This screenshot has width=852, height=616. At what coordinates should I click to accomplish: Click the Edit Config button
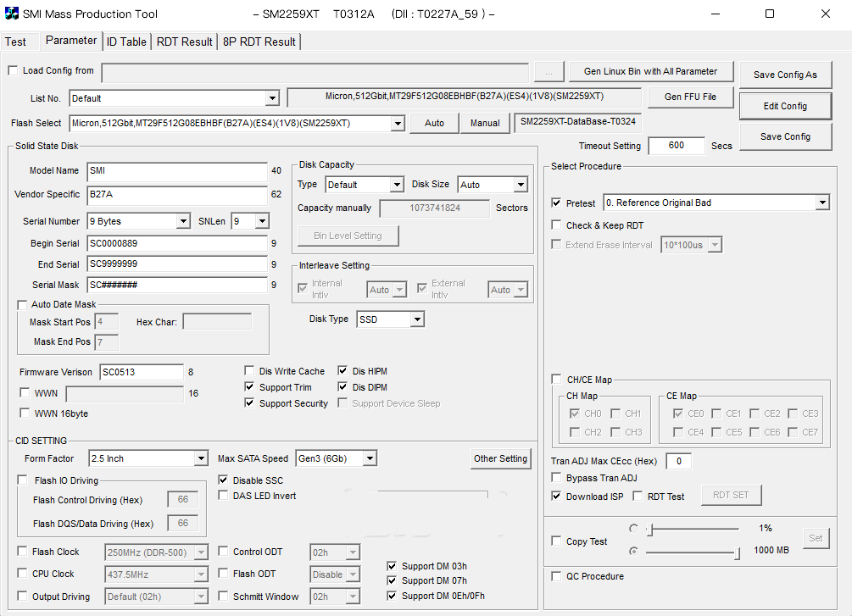[x=785, y=106]
